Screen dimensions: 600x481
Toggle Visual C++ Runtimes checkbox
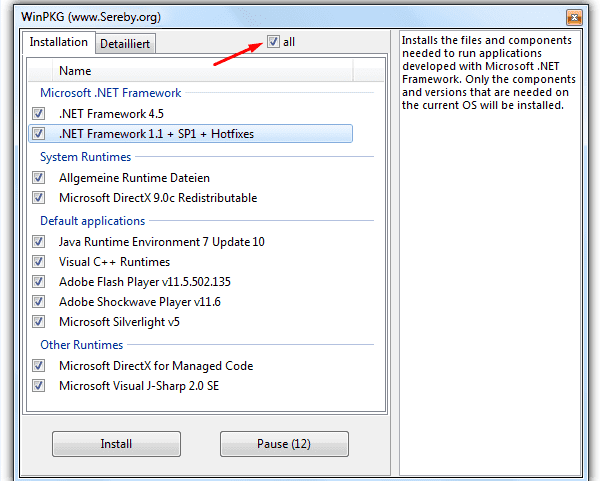38,262
